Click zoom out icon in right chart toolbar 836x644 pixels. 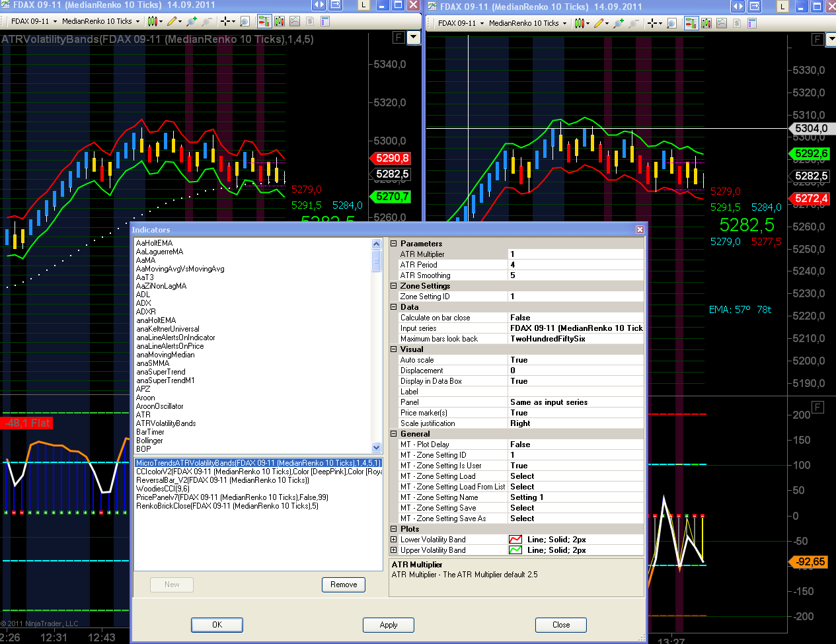(634, 23)
